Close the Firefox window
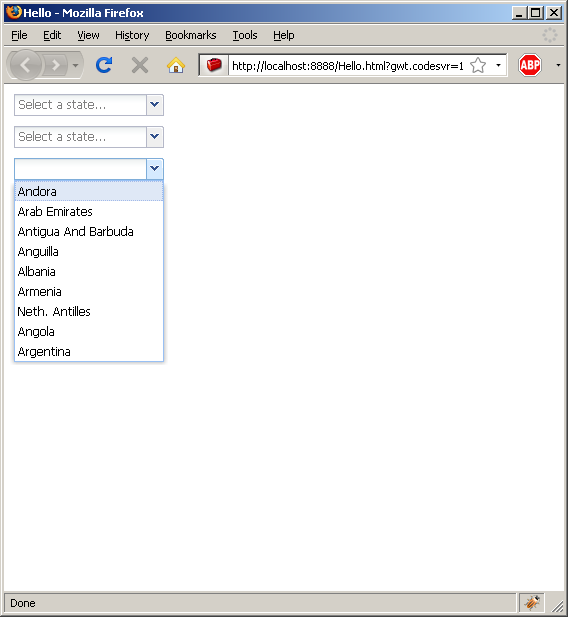Screen dimensions: 568x617 point(554,13)
